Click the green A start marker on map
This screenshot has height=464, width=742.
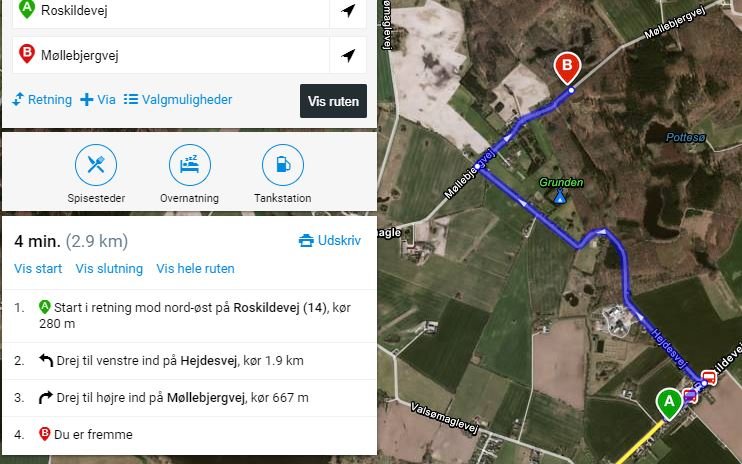(x=669, y=403)
